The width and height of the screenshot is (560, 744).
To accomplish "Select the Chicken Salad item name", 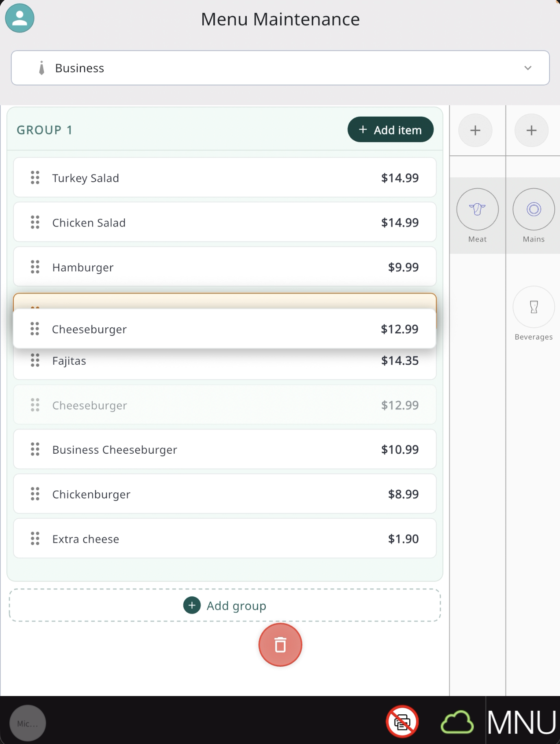I will point(89,223).
